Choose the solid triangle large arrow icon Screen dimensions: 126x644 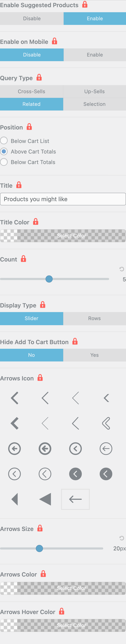coord(45,499)
